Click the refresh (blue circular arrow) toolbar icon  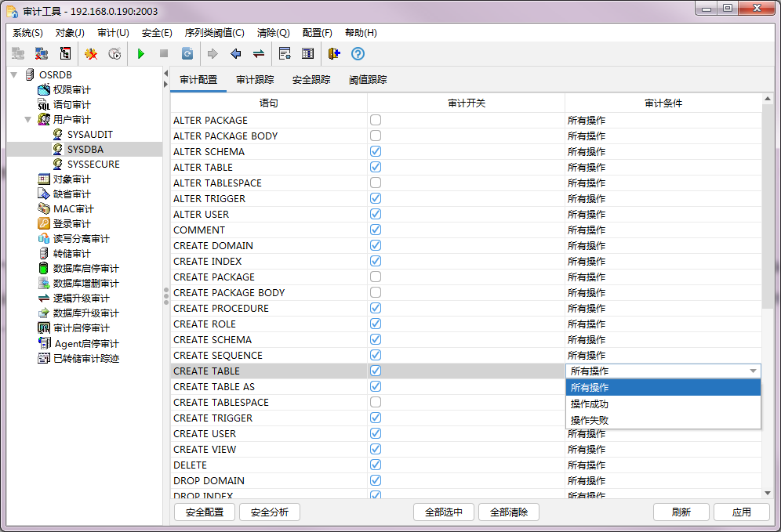[x=187, y=53]
